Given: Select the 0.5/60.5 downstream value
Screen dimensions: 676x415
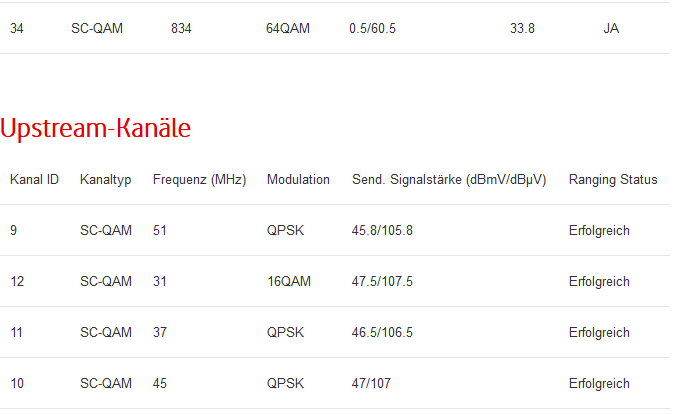Looking at the screenshot, I should pyautogui.click(x=373, y=29).
